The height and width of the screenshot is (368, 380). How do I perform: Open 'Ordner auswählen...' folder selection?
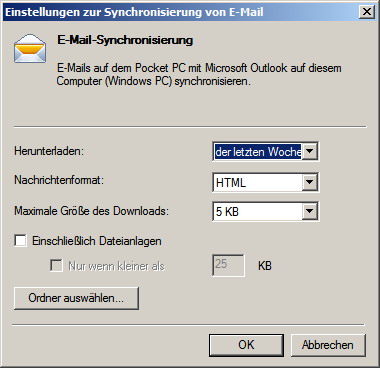[76, 298]
